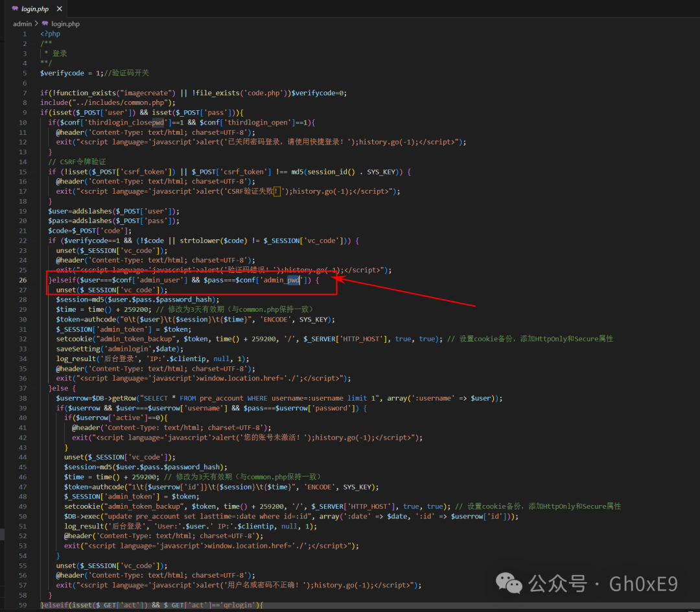Click '$pass=addslashes' on line 20

[x=80, y=221]
